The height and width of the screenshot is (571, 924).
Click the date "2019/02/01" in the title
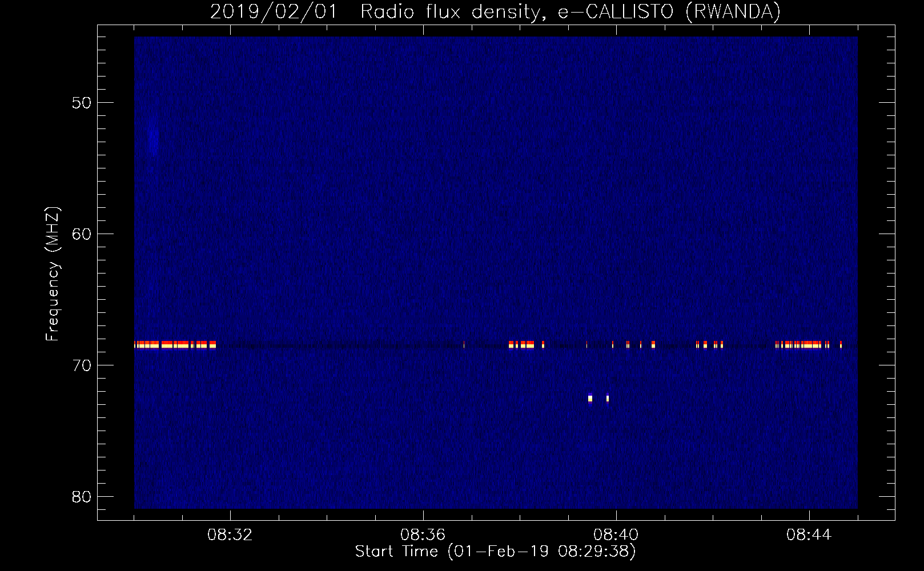[274, 12]
